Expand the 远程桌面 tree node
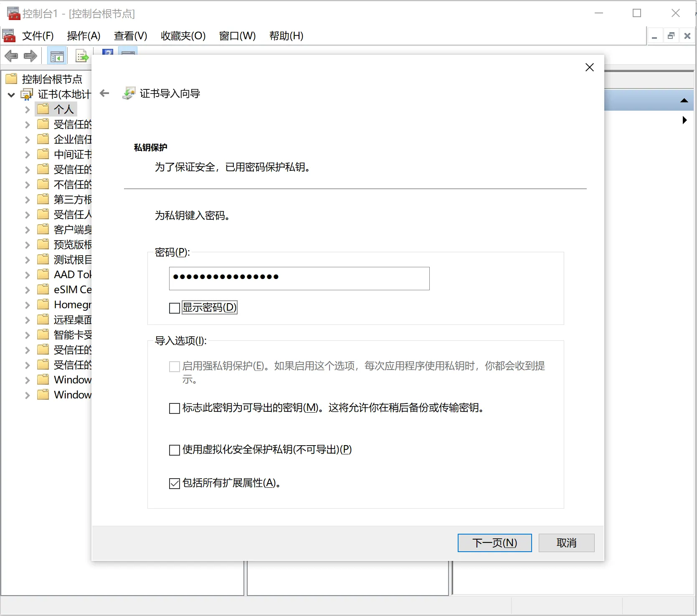697x616 pixels. click(27, 320)
